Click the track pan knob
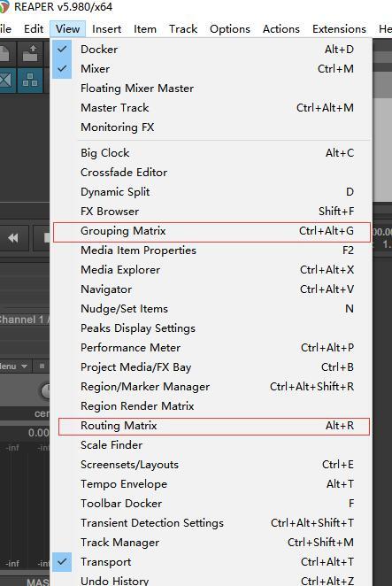This screenshot has width=392, height=586. 45,391
